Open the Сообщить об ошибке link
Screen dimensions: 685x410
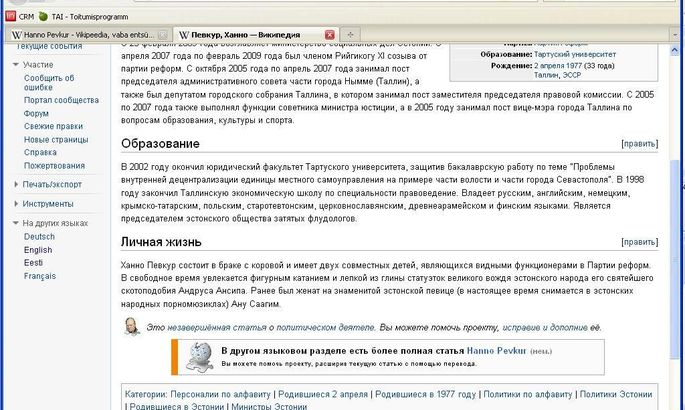pyautogui.click(x=49, y=83)
